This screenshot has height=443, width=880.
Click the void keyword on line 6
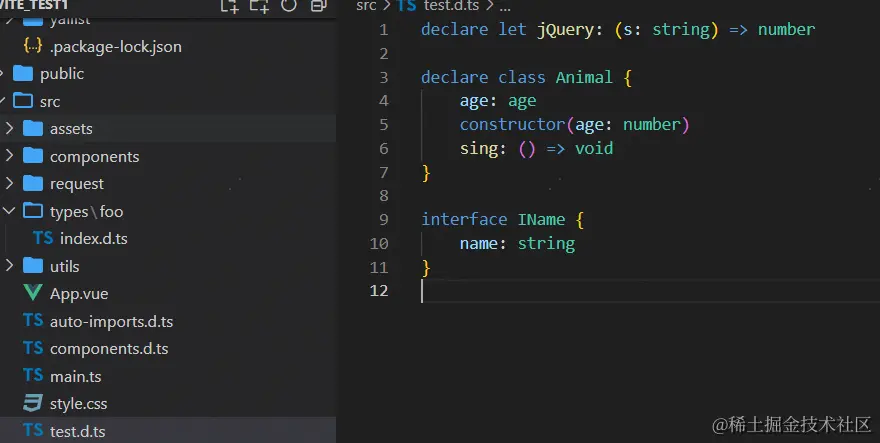[594, 148]
